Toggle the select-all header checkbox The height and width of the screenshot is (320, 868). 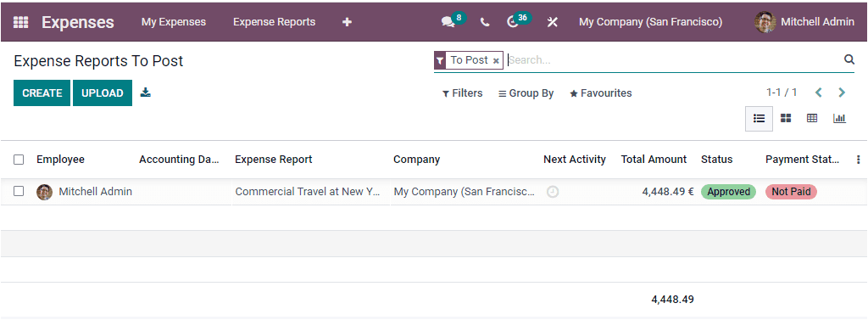(19, 160)
